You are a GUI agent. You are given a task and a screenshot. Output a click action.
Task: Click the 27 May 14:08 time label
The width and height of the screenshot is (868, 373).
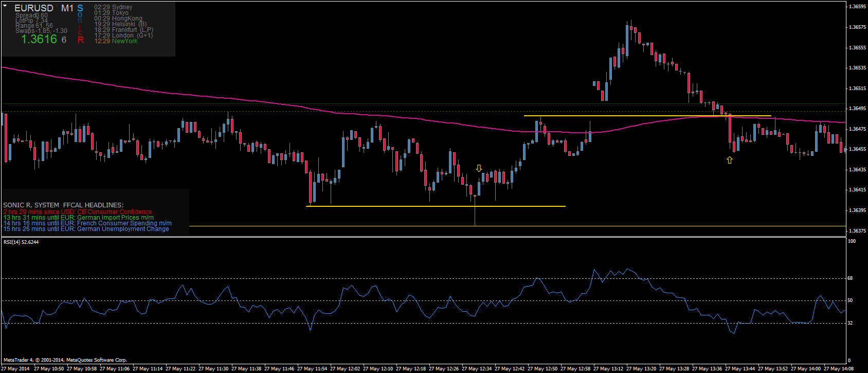point(839,369)
